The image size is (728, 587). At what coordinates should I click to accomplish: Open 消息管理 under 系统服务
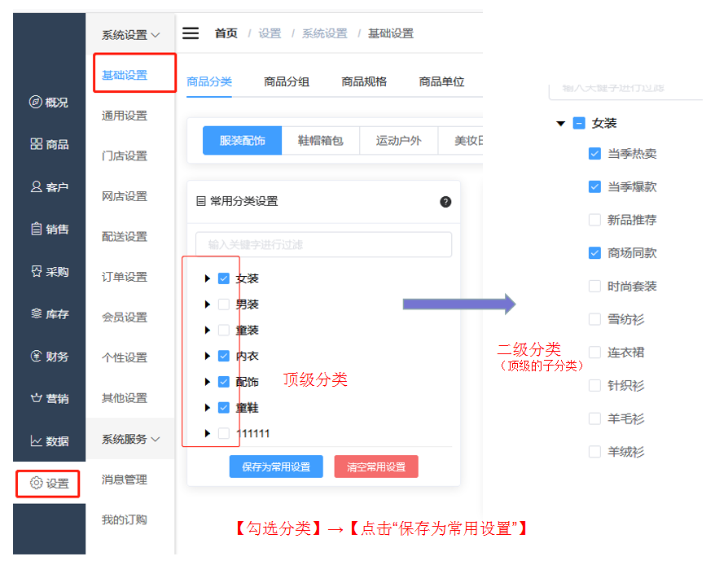coord(125,480)
